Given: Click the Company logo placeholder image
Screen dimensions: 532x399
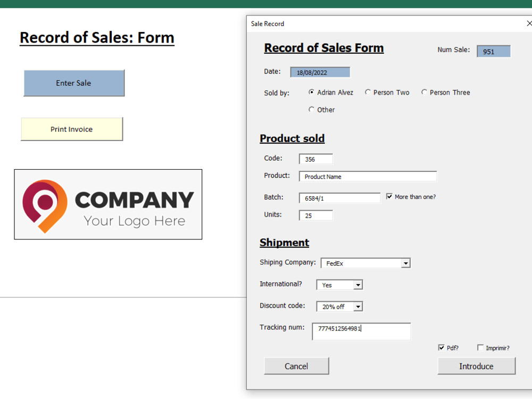Looking at the screenshot, I should [x=108, y=204].
